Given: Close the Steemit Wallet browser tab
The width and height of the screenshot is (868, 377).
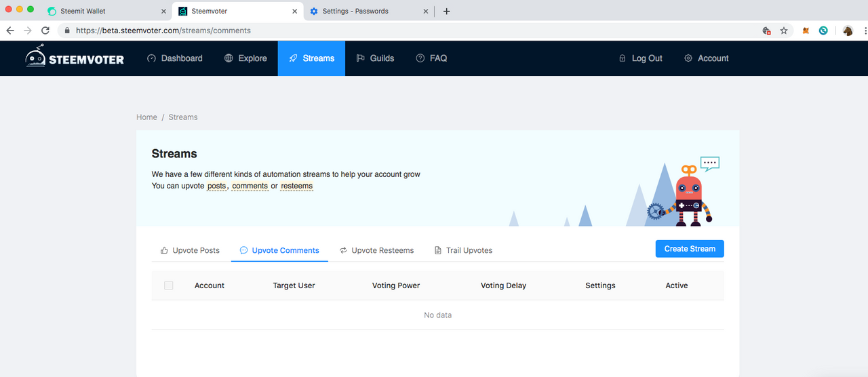Looking at the screenshot, I should tap(163, 12).
